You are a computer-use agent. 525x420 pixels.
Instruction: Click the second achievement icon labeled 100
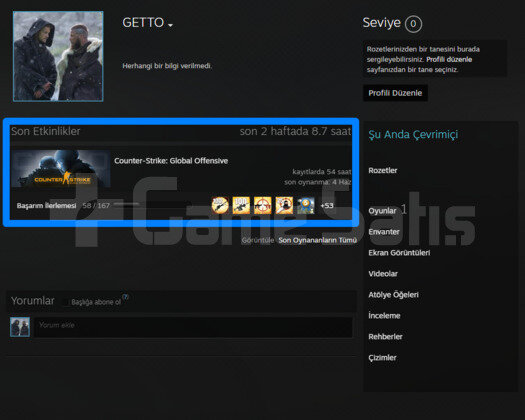pos(241,205)
